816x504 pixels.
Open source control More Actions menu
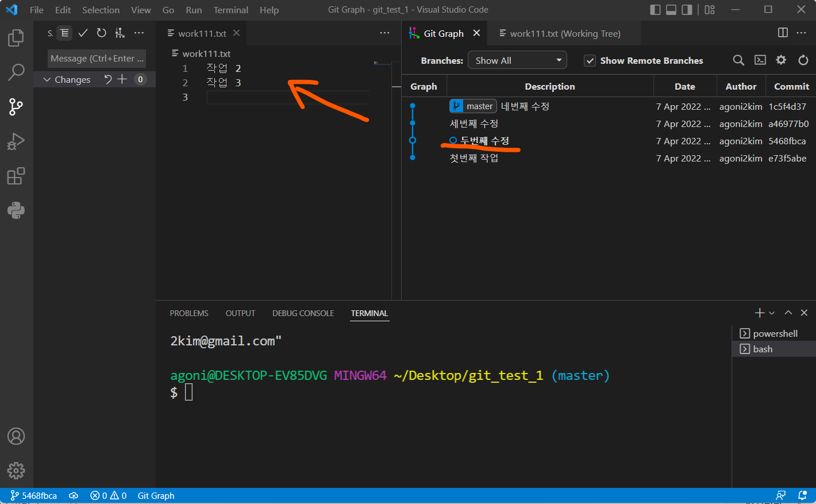pos(139,33)
